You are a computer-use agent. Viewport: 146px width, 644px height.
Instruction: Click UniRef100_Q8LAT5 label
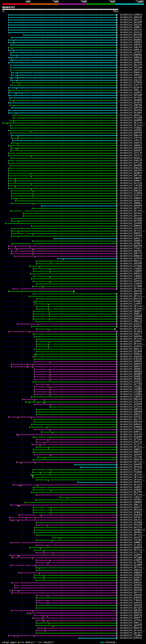coord(131,65)
